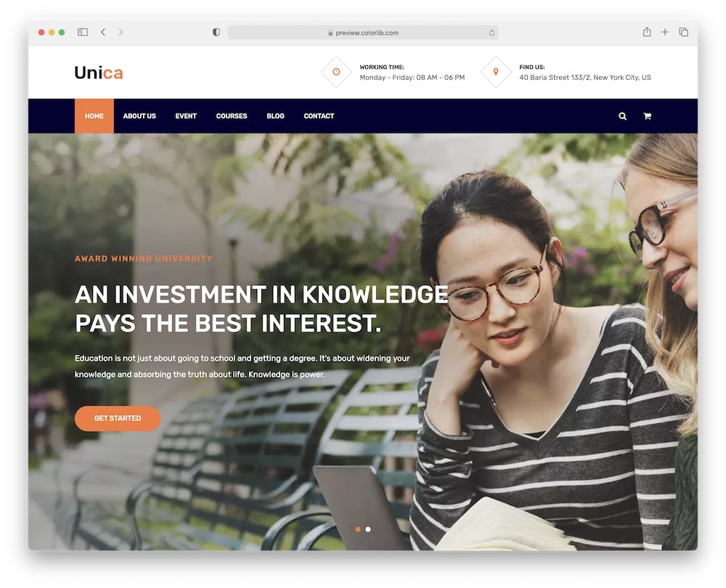726x588 pixels.
Task: Click the location pin icon beside Find Us
Action: [x=496, y=72]
